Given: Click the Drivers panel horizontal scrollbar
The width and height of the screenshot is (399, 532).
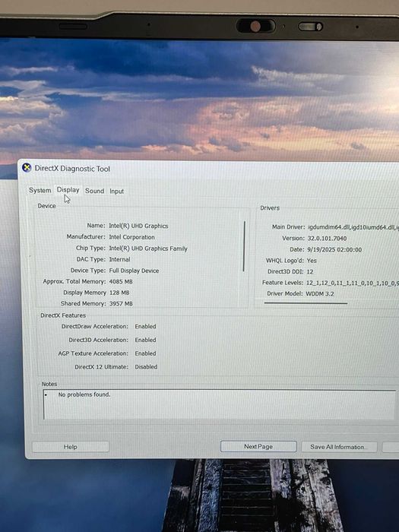Looking at the screenshot, I should point(306,303).
